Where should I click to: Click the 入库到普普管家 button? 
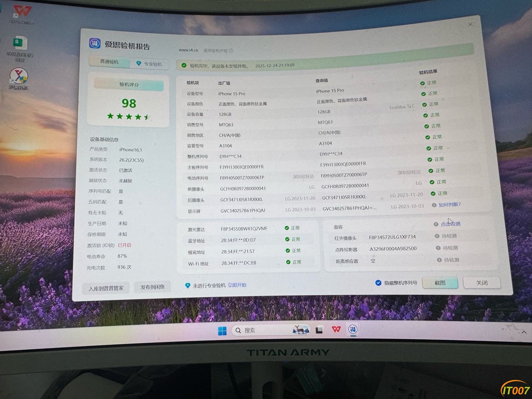tap(106, 288)
